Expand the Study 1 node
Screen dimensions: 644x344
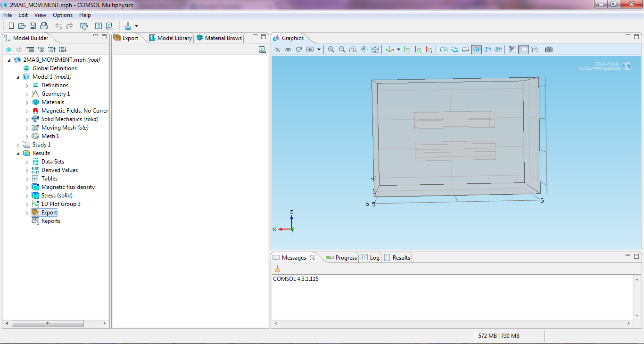(18, 145)
